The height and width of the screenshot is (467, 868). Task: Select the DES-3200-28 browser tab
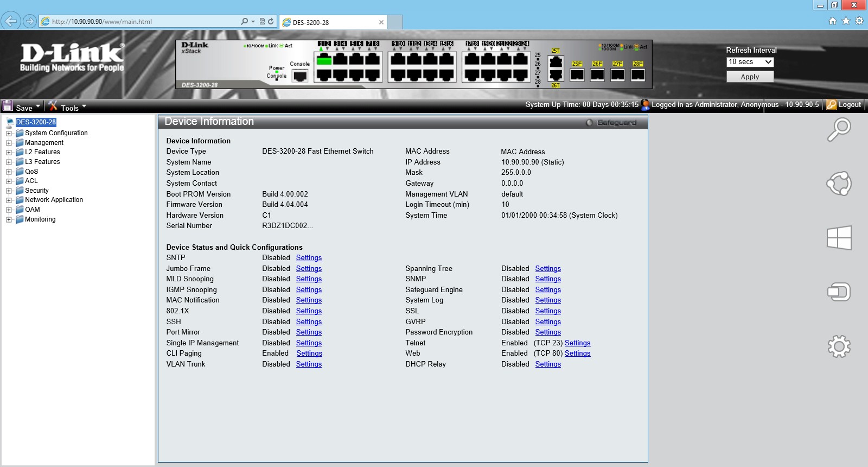point(333,22)
